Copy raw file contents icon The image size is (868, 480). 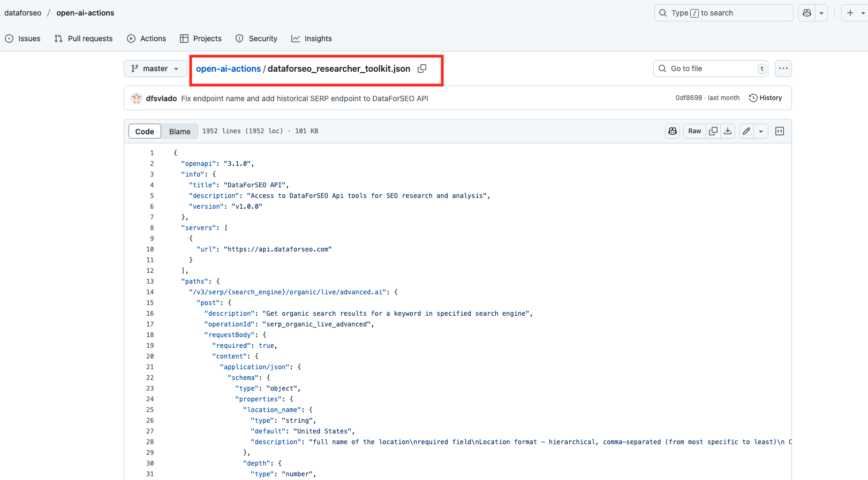click(x=713, y=131)
